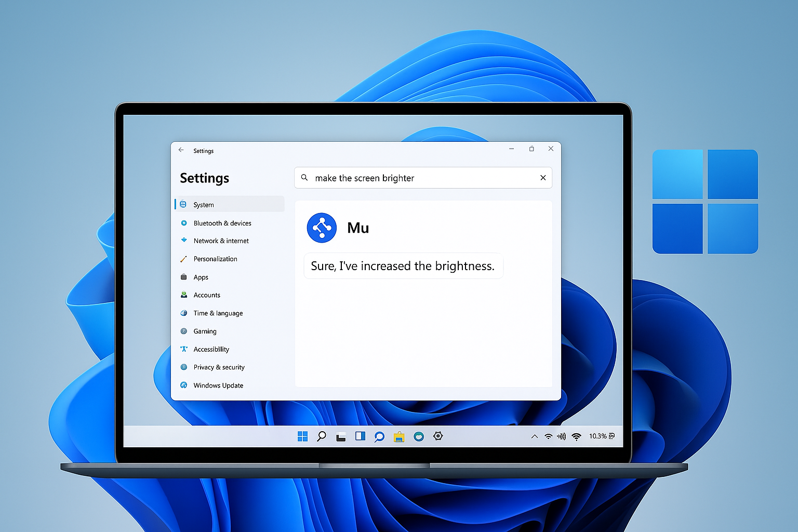The image size is (798, 532).
Task: Maximize the Settings window
Action: 531,149
